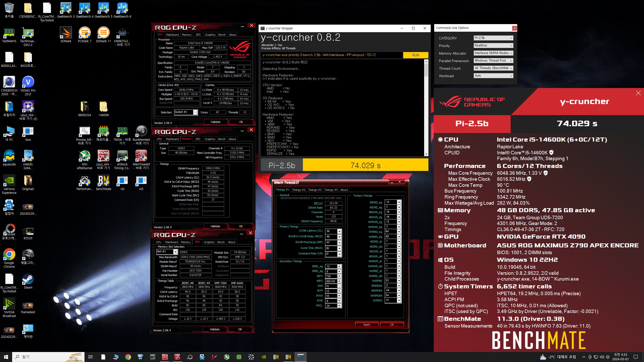Image resolution: width=644 pixels, height=362 pixels.
Task: Open the Workload dropdown set to Auto
Action: pyautogui.click(x=493, y=76)
